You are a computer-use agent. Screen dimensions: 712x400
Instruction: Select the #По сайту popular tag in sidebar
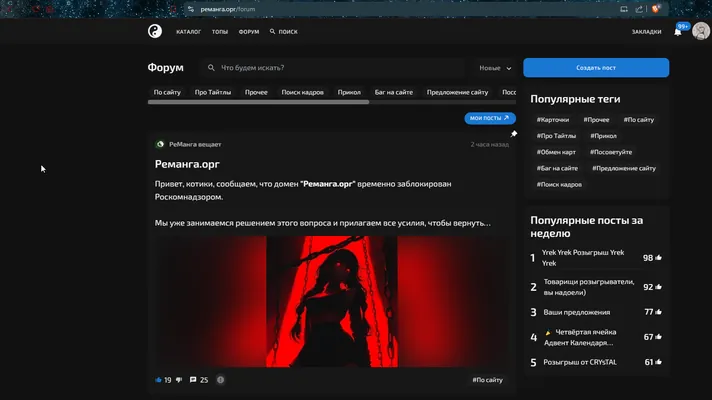click(638, 120)
